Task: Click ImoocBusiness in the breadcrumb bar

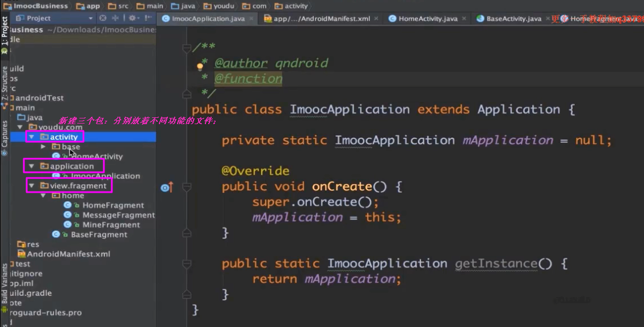Action: coord(36,6)
